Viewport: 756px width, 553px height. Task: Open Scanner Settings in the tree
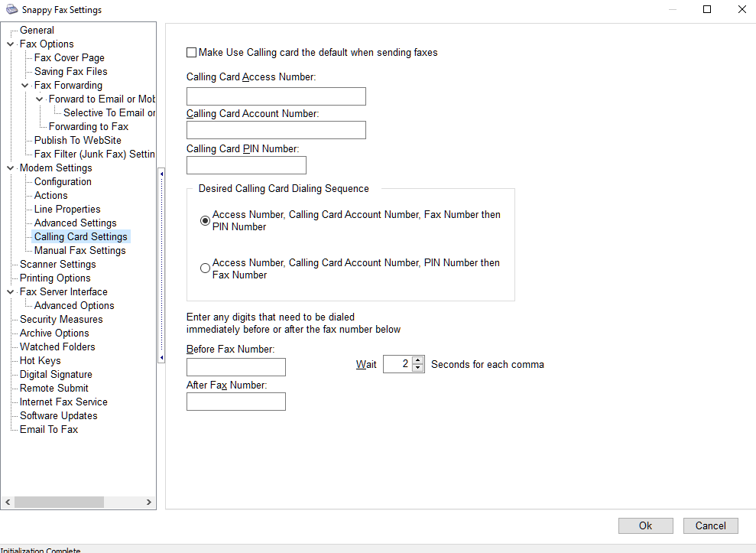point(57,265)
